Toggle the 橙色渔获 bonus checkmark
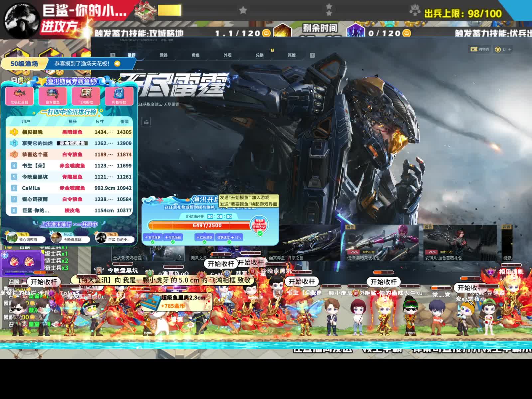 tap(173, 242)
